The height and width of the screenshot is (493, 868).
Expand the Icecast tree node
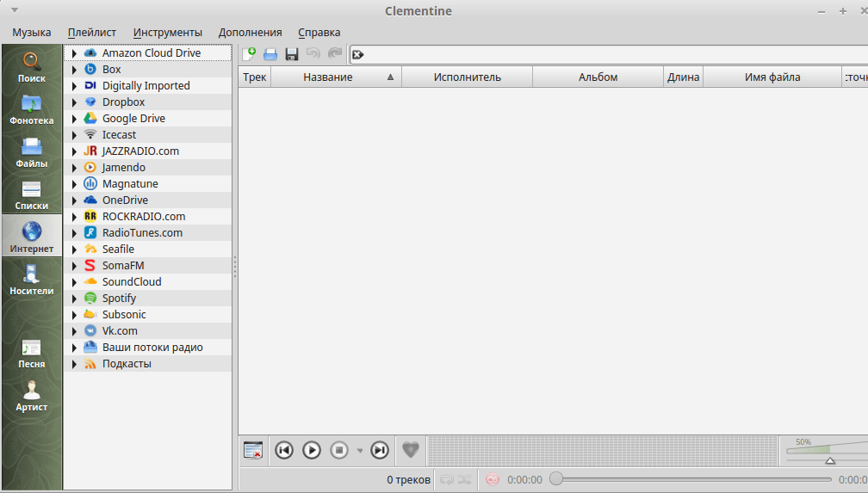(x=74, y=135)
